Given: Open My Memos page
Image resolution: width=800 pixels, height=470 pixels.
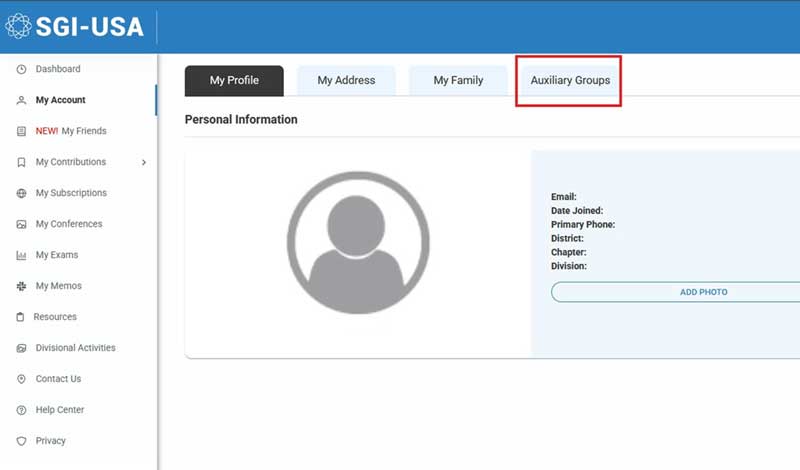Looking at the screenshot, I should pyautogui.click(x=59, y=286).
